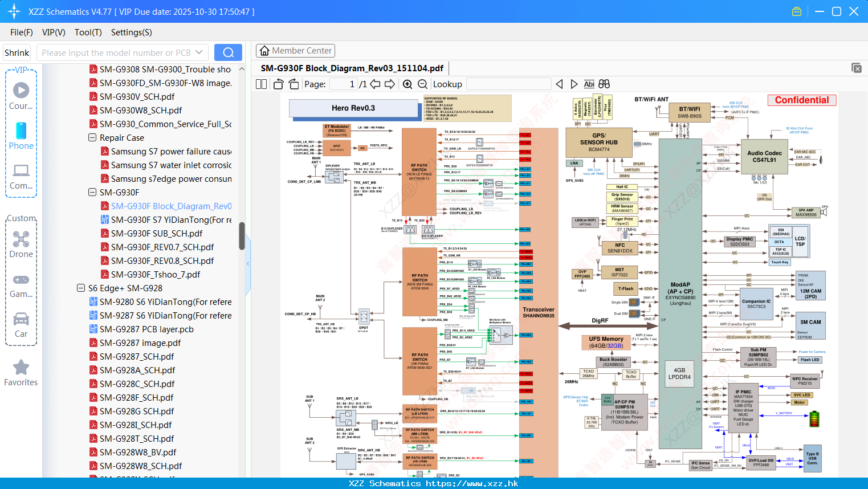
Task: Click the tree scroll-up arrow
Action: tap(242, 69)
